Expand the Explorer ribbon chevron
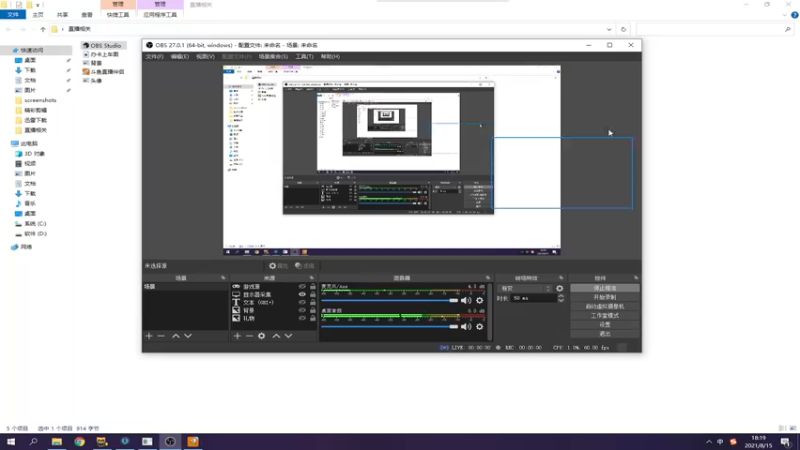Screen dimensions: 800x450 [784, 15]
